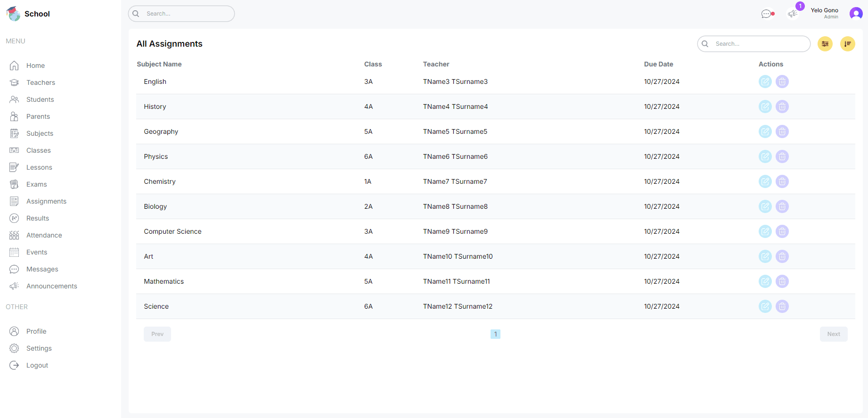This screenshot has height=418, width=868.
Task: Edit the Physics assignment entry
Action: coord(765,156)
